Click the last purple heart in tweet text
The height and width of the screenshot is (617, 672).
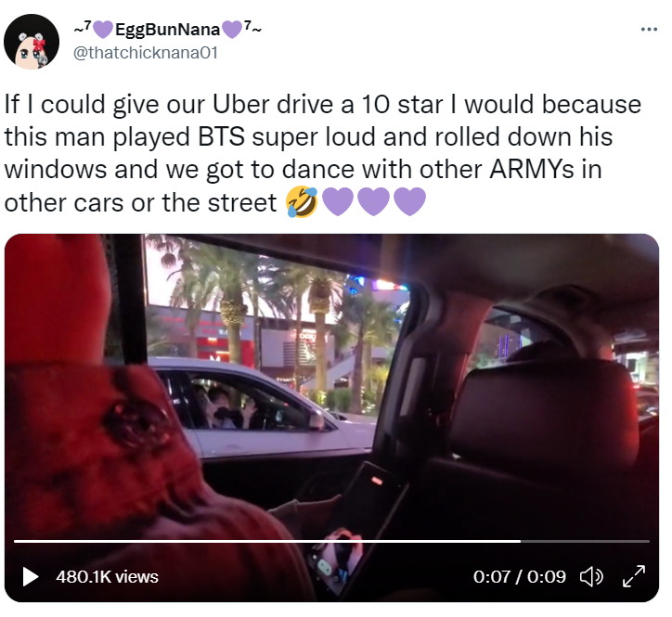[x=409, y=202]
